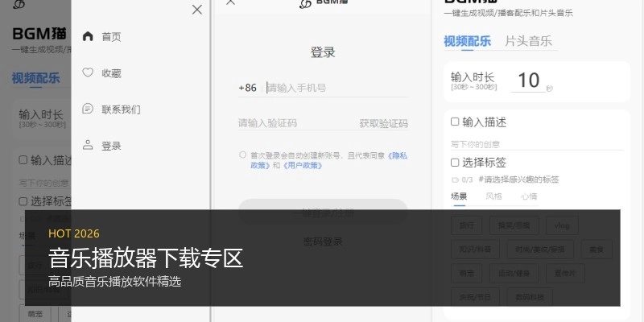Click the BGM猫 title in left window

point(39,33)
